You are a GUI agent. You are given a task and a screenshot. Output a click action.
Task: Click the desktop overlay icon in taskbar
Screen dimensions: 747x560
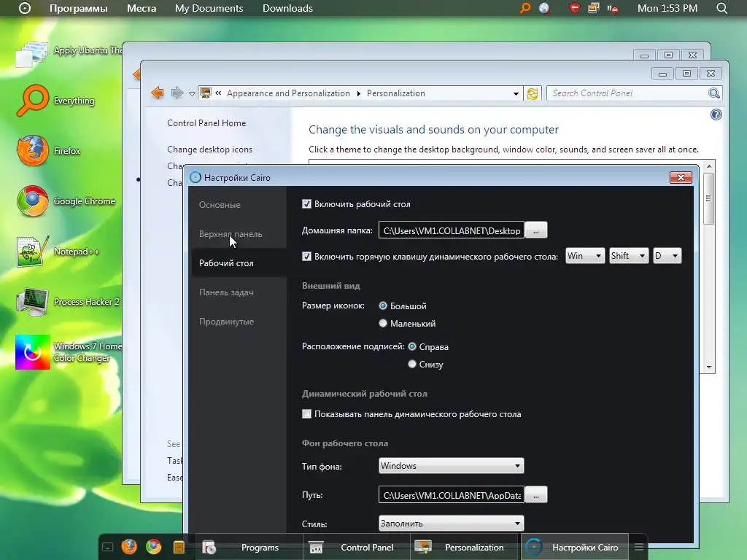(108, 547)
